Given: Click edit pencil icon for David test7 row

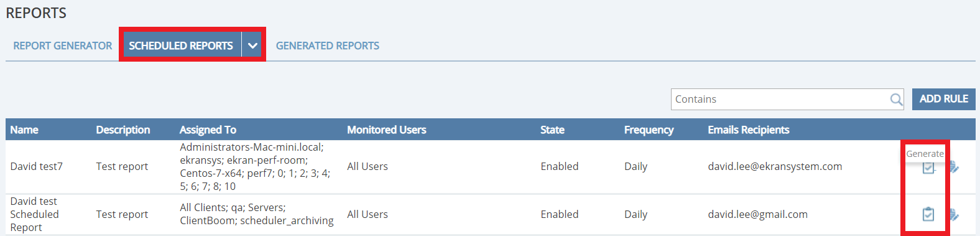Looking at the screenshot, I should [955, 167].
